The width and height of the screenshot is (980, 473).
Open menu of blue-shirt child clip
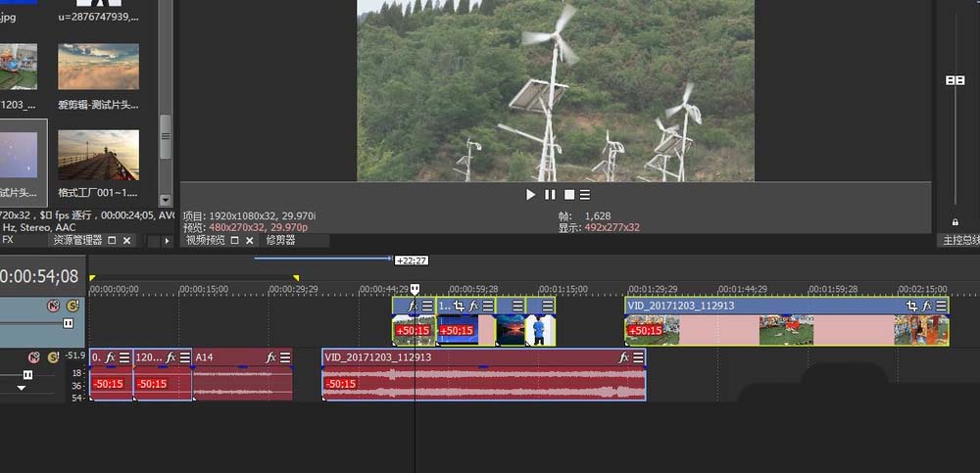click(548, 306)
